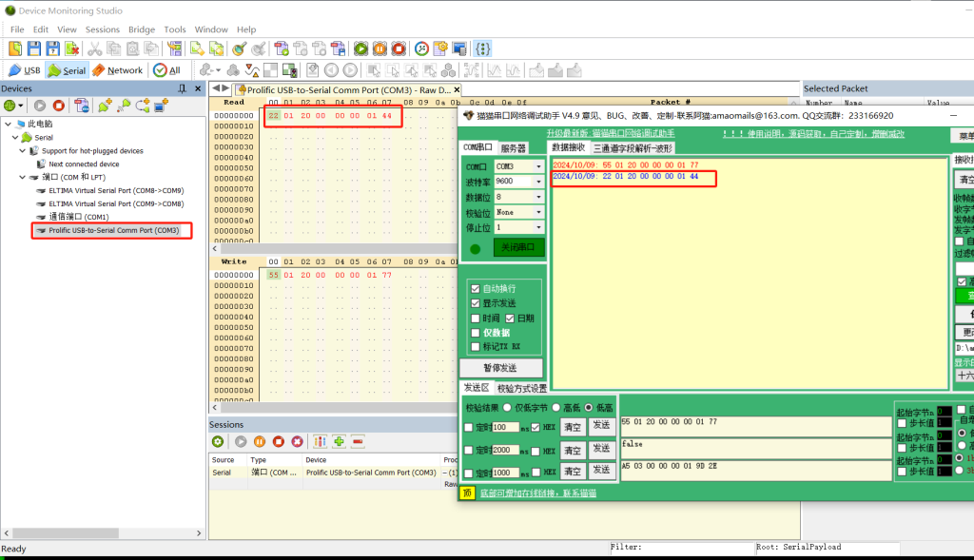Collapse Support for hot-plugged devices node
The image size is (974, 560).
coord(23,151)
